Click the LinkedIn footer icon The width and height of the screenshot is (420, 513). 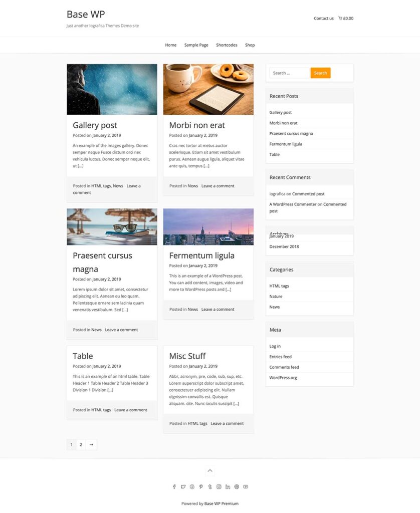tap(228, 486)
